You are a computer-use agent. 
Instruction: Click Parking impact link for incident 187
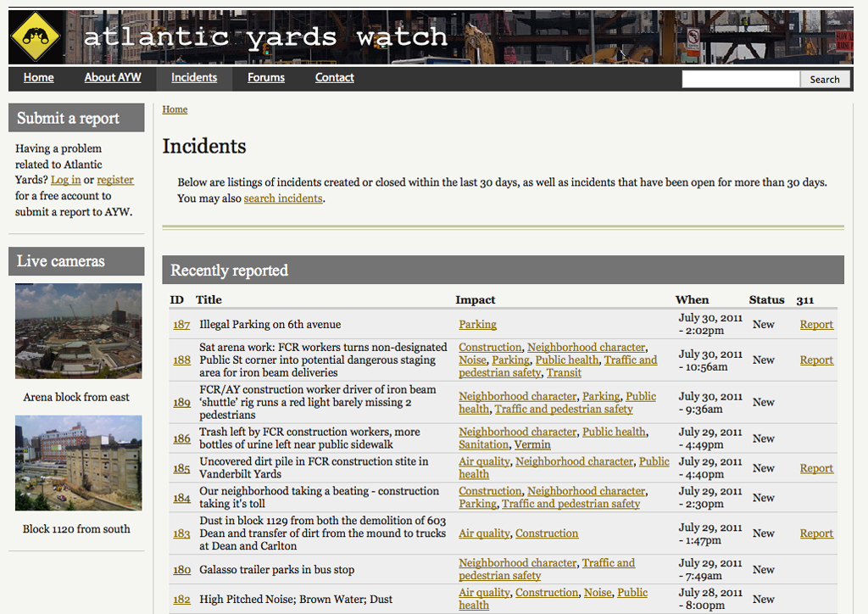[x=477, y=325]
